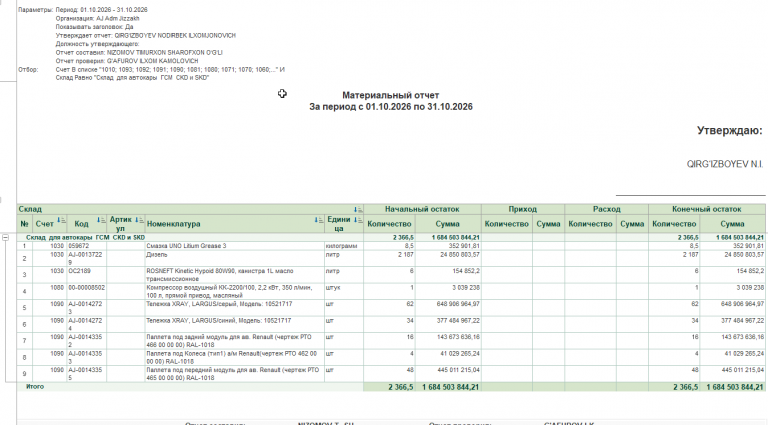Sort by the Склад column icon
Image resolution: width=768 pixels, height=425 pixels.
(x=358, y=209)
